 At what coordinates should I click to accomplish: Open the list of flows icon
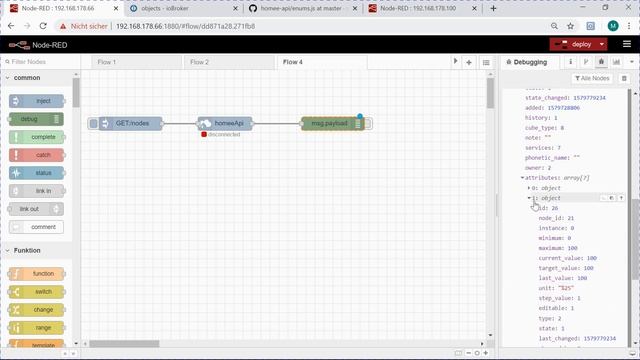[x=486, y=62]
